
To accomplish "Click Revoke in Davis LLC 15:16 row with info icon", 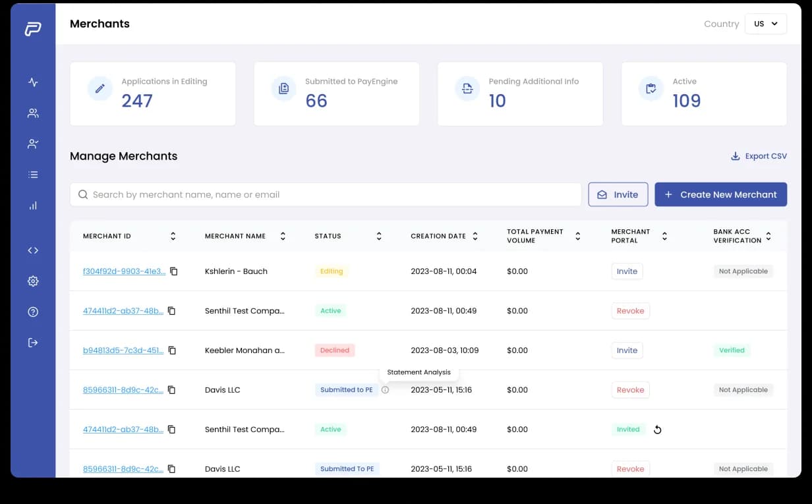I will [630, 390].
